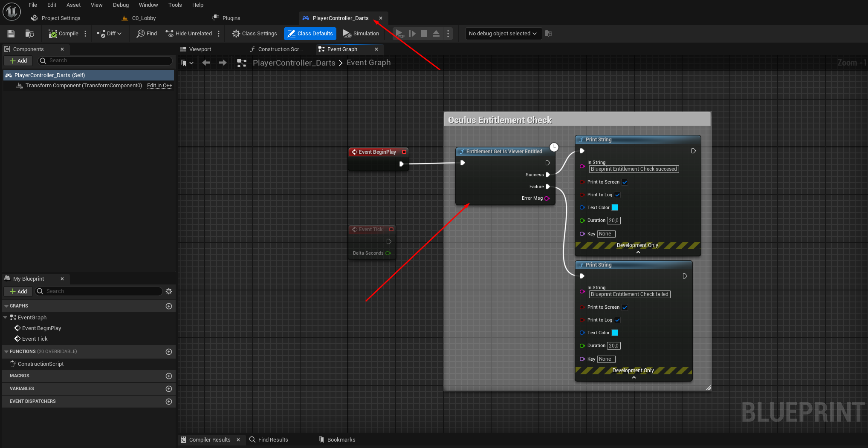868x448 pixels.
Task: Toggle Print to Screen on failed Print String
Action: pos(625,307)
